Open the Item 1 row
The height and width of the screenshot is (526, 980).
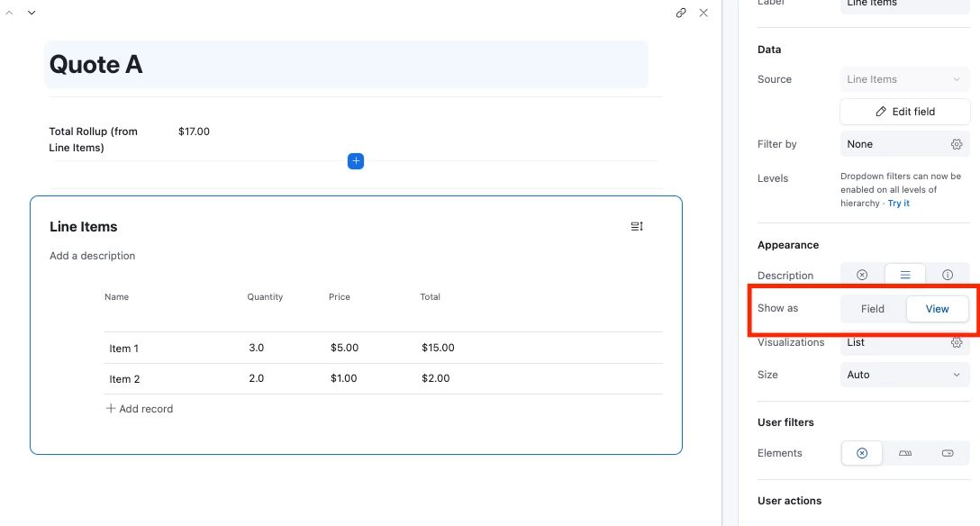(383, 348)
